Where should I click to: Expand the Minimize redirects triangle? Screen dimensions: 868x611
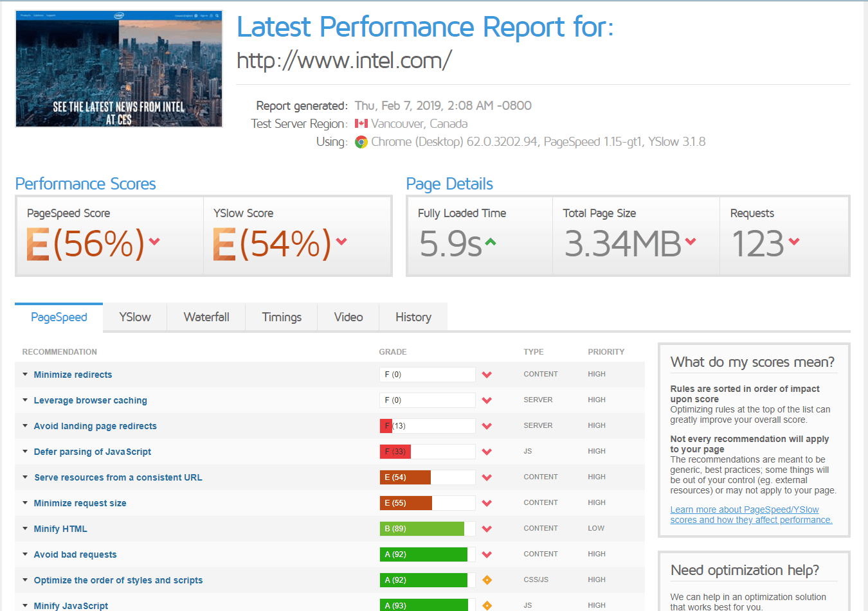[x=25, y=374]
